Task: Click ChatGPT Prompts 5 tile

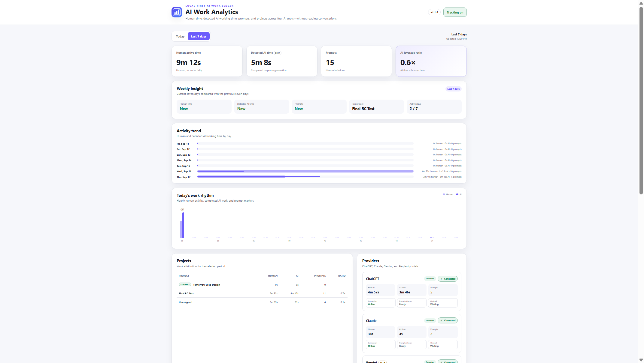Action: 443,290
